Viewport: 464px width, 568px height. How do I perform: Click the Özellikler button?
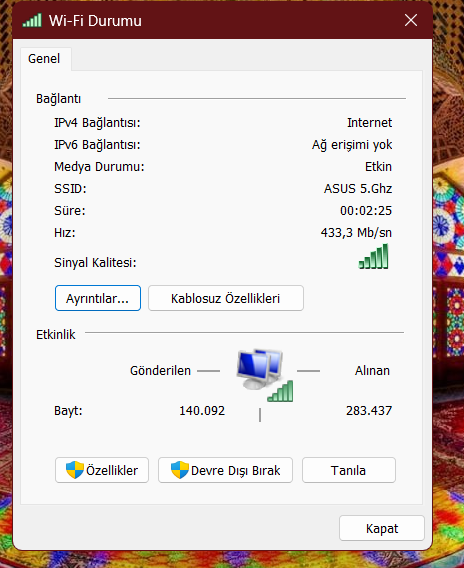(102, 470)
